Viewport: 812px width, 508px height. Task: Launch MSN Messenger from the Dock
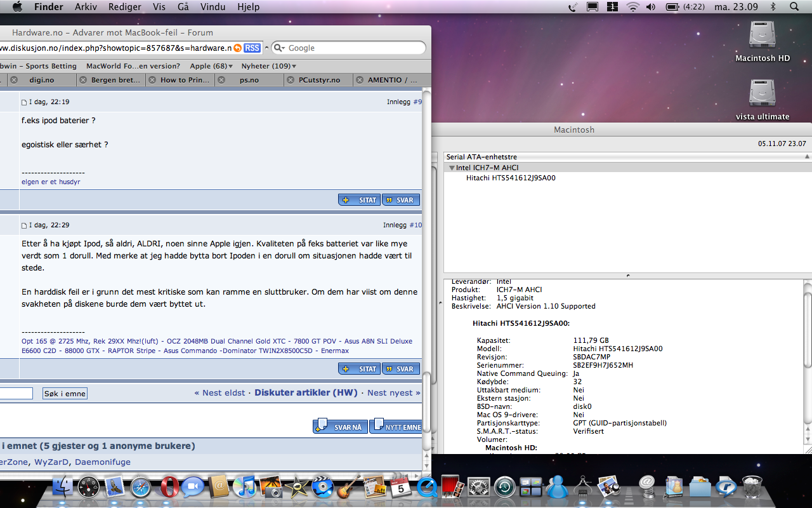[x=557, y=488]
